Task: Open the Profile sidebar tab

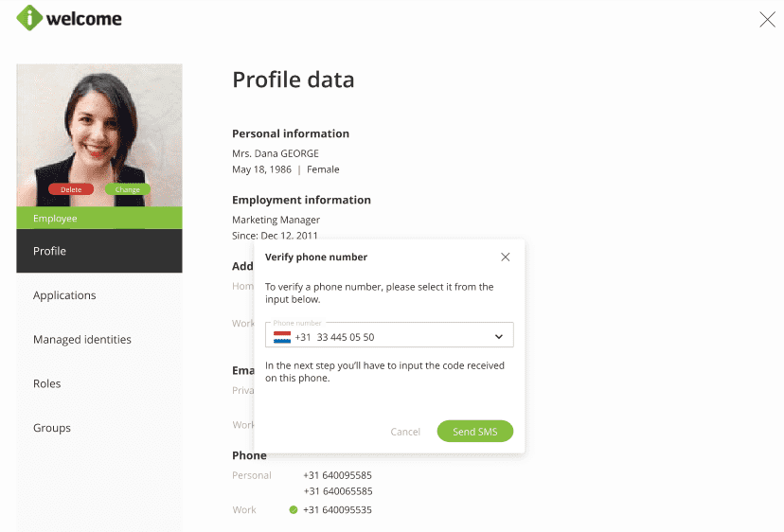Action: (98, 251)
